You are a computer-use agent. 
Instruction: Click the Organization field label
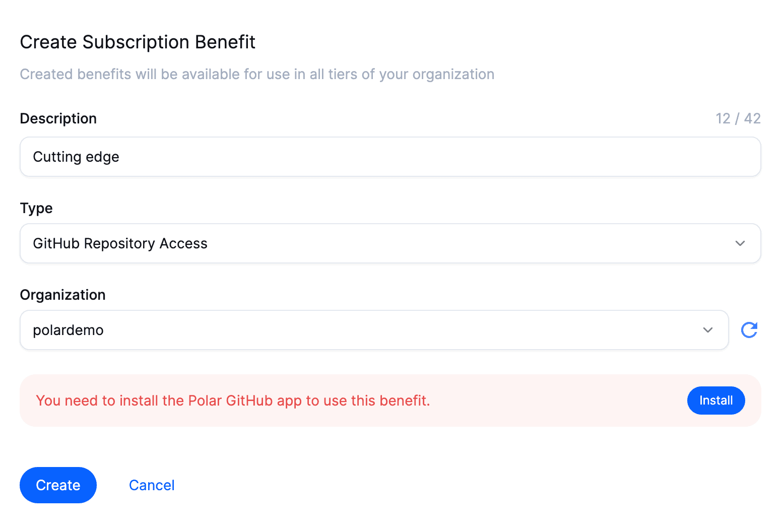(x=62, y=295)
